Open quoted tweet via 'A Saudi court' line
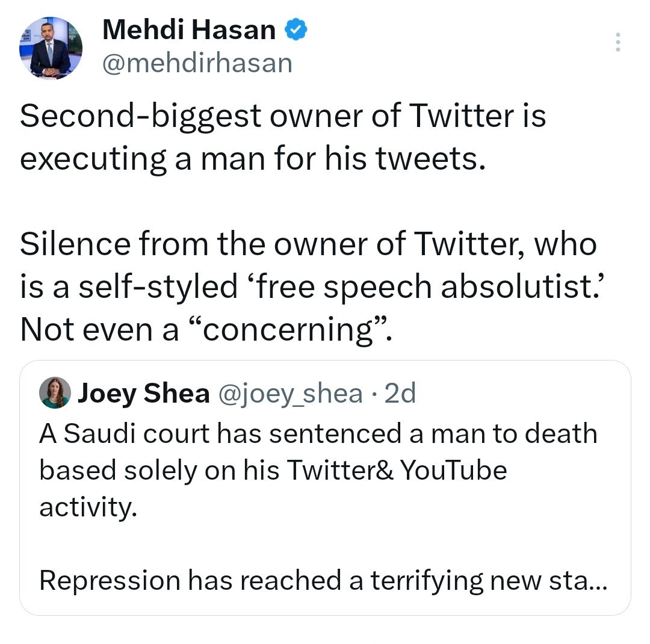Viewport: 650px width, 644px height. tap(318, 434)
